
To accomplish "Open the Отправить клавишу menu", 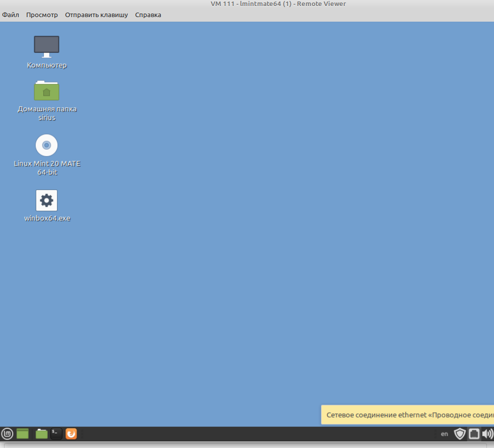I will point(96,15).
